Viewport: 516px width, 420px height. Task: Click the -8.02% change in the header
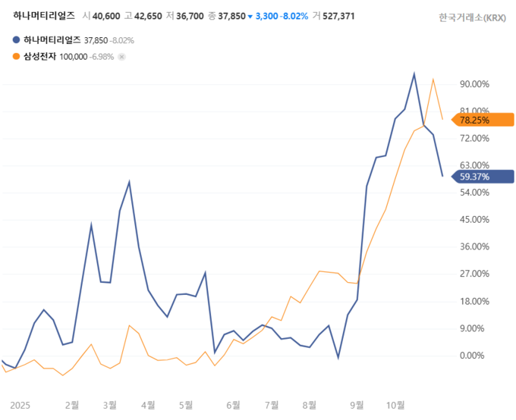(x=294, y=16)
